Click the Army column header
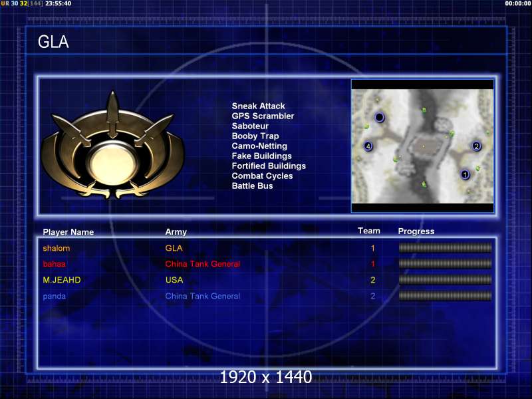This screenshot has height=399, width=532. click(176, 232)
